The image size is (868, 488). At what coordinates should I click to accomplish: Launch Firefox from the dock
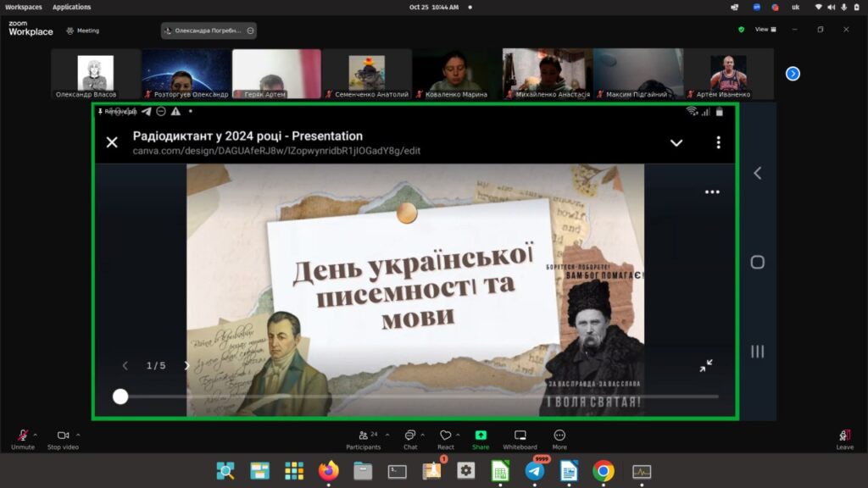coord(328,471)
